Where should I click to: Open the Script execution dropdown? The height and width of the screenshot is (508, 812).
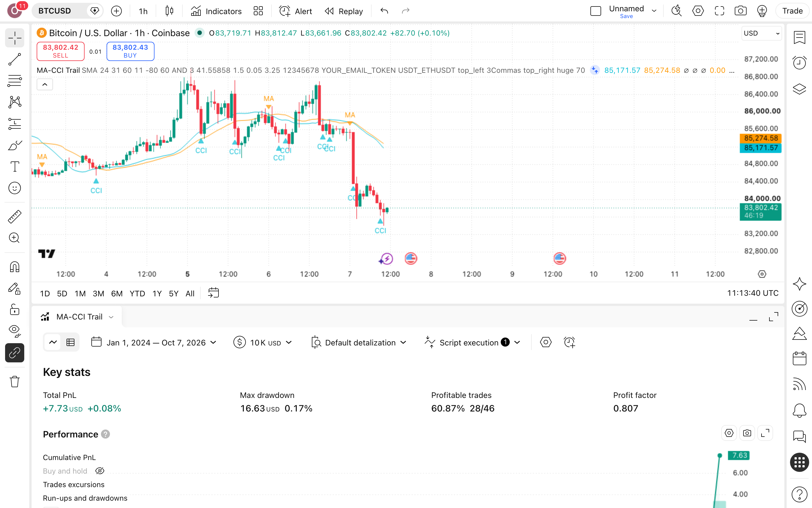[473, 342]
